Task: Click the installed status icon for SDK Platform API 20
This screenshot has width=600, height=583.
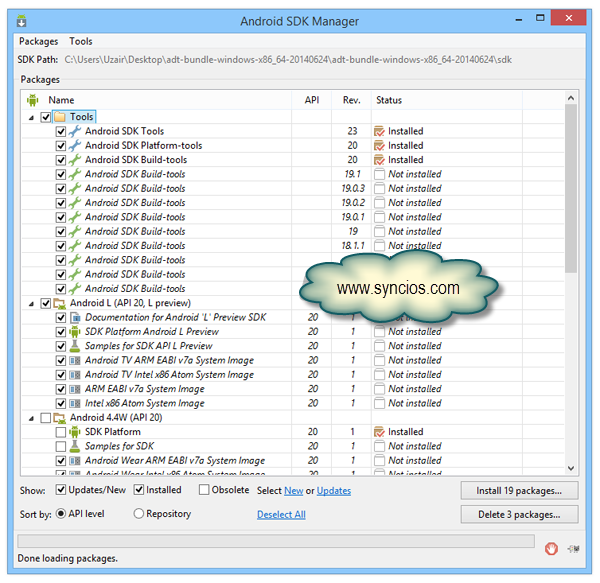Action: pyautogui.click(x=379, y=432)
